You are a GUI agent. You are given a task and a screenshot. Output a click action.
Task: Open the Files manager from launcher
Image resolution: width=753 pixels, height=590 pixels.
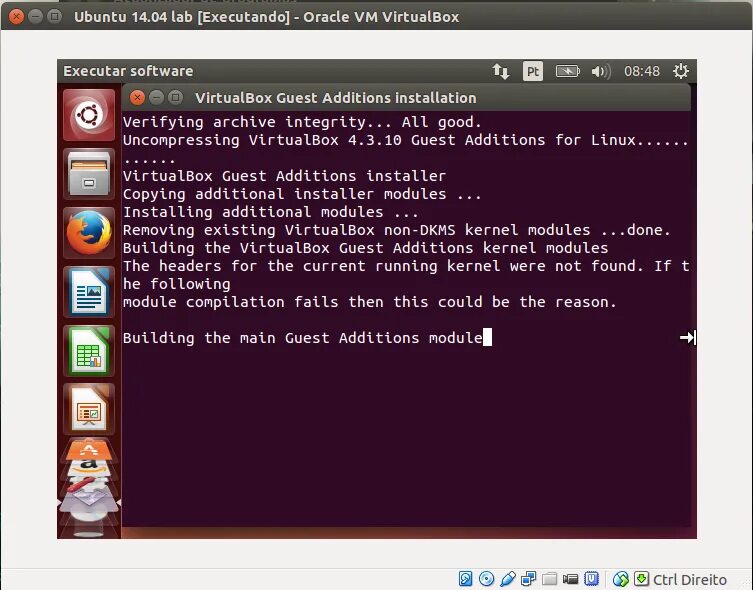pyautogui.click(x=89, y=174)
